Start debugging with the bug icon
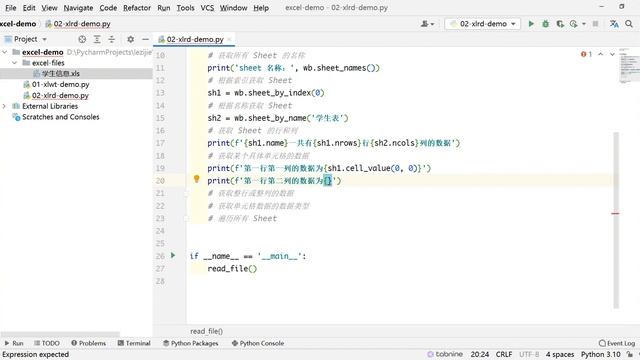The width and height of the screenshot is (640, 360). [546, 24]
